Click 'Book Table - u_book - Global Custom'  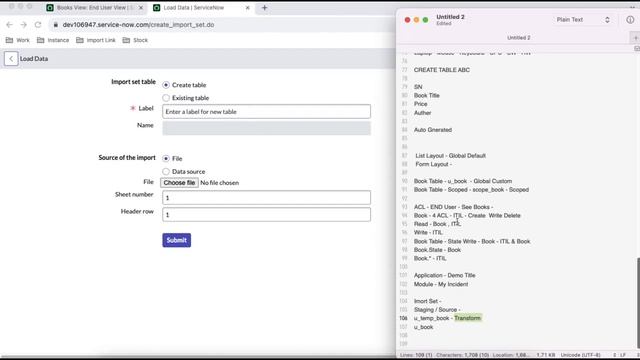pyautogui.click(x=463, y=181)
